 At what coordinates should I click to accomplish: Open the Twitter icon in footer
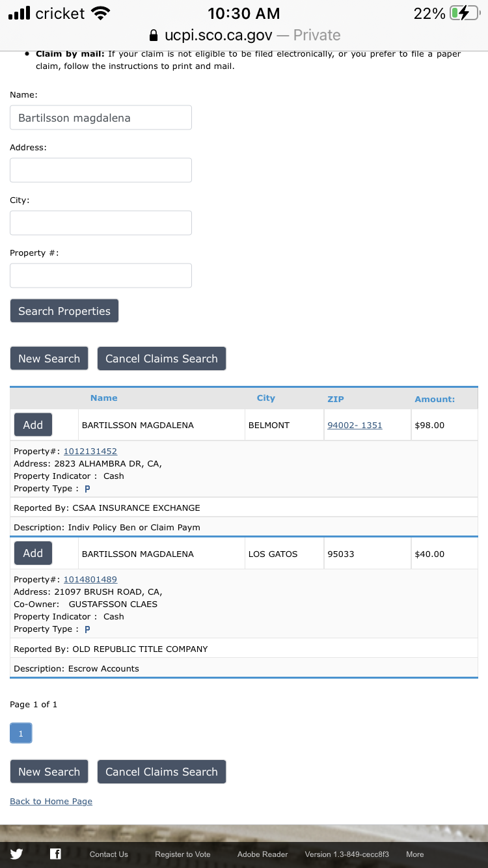[x=16, y=854]
